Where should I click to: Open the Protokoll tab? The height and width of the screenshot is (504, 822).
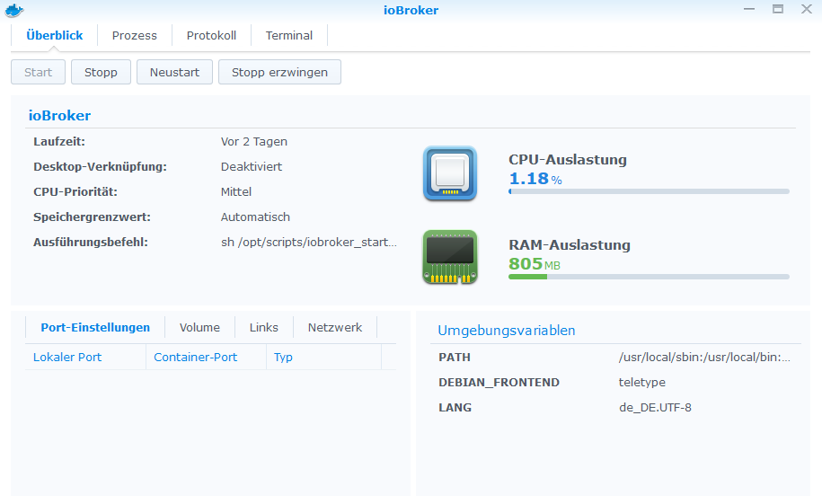(x=211, y=36)
